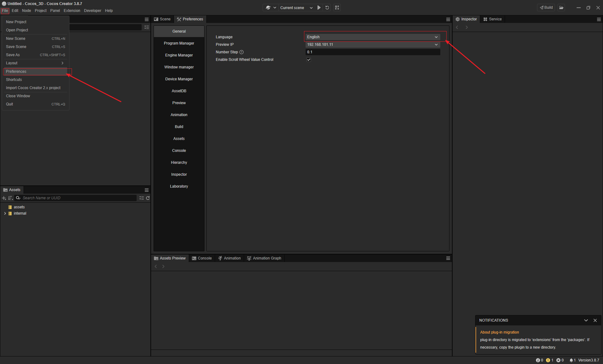This screenshot has height=364, width=603.
Task: Click the add asset plus icon
Action: coord(4,198)
